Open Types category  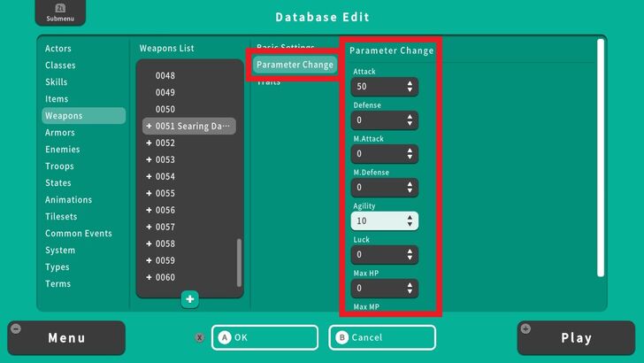coord(57,267)
